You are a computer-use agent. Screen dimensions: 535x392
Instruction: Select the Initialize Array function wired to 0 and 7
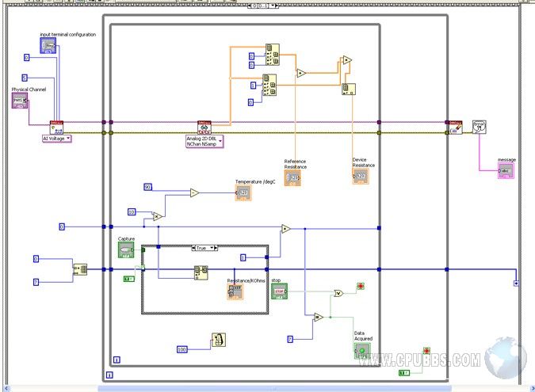(x=80, y=269)
